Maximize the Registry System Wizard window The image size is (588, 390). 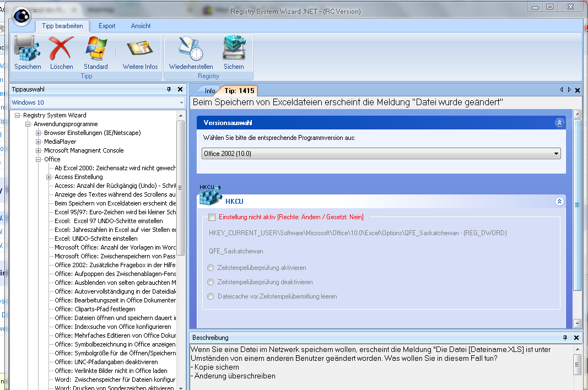point(550,7)
